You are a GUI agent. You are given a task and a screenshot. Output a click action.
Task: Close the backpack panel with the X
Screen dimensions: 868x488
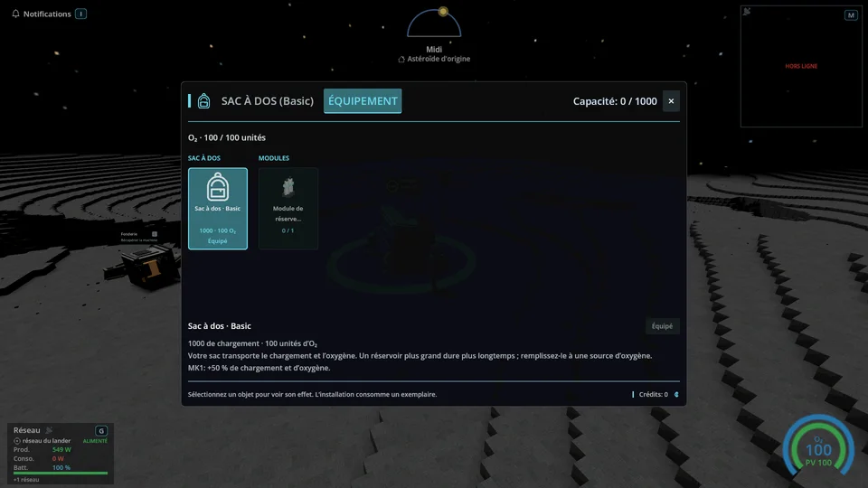[671, 101]
